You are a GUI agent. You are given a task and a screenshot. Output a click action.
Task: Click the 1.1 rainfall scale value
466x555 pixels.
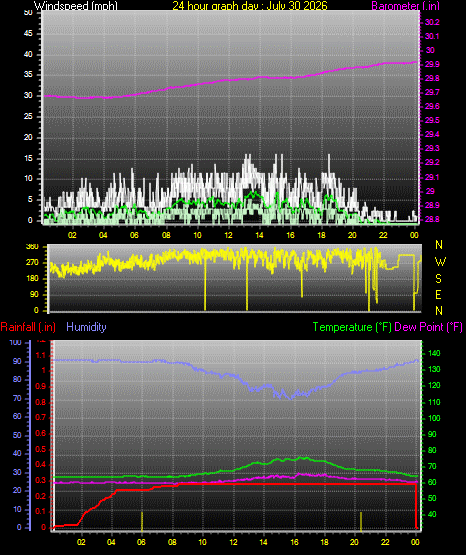41,355
